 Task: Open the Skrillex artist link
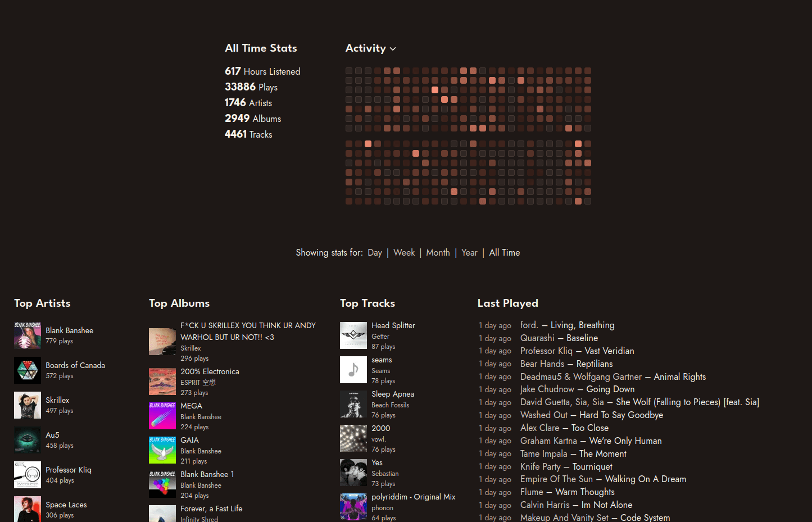click(57, 400)
